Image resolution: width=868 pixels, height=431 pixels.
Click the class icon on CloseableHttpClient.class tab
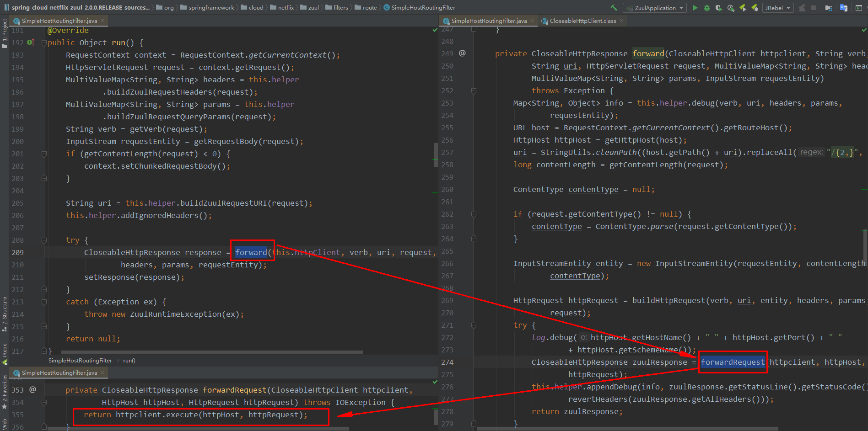pos(545,21)
